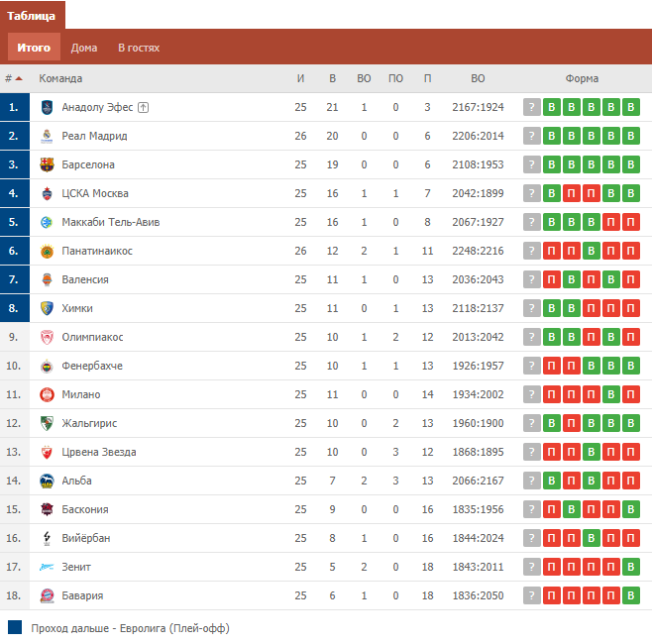Viewport: 652px width, 644px height.
Task: Click the gray question mark form box for Олимпиакос
Action: coord(531,337)
